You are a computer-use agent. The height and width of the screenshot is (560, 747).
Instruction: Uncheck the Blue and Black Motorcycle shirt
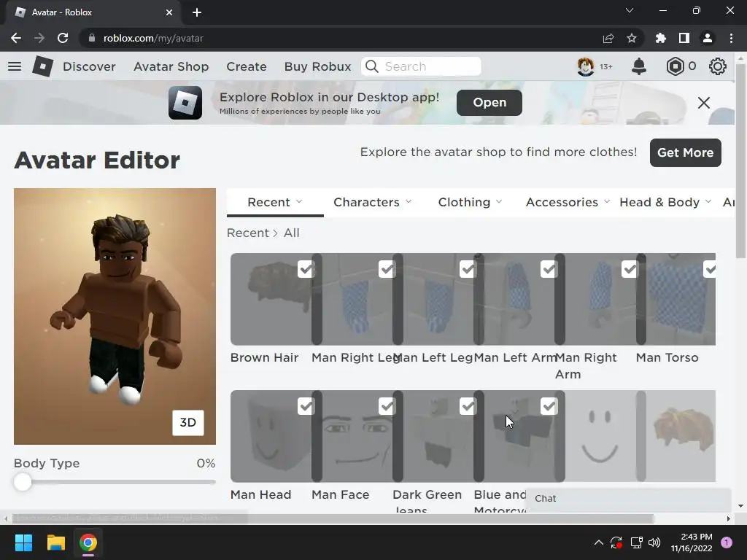click(549, 406)
